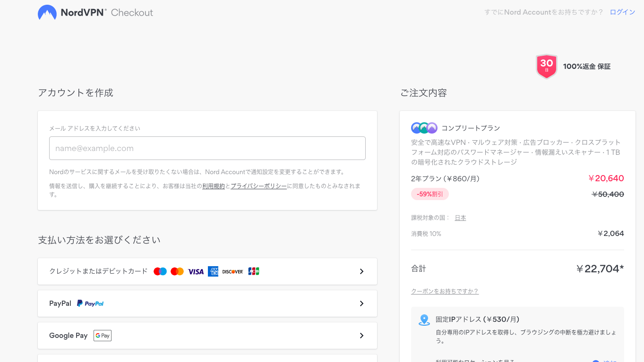
Task: Click the 2年プラン (￥860/月) text
Action: [x=446, y=179]
